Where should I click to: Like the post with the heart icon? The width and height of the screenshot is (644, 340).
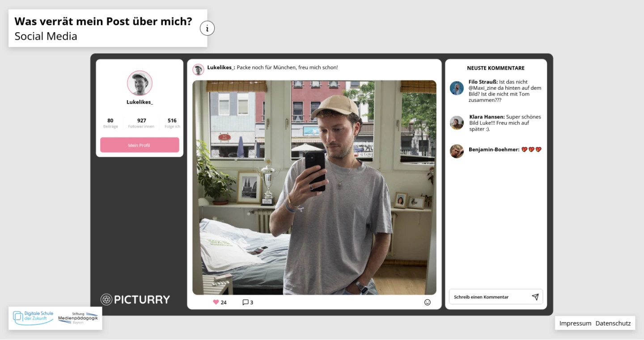[216, 302]
